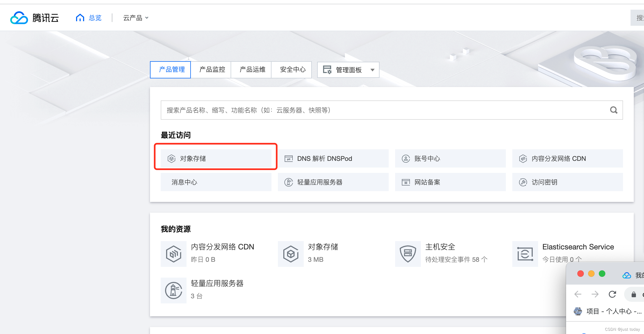Screen dimensions: 644x334
Task: Click the back arrow in overlay browser window
Action: (x=578, y=294)
